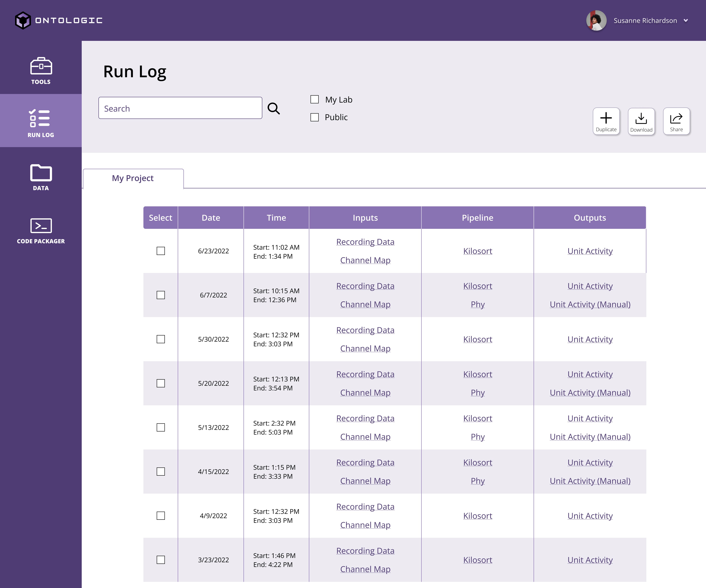Open the Tools toolbox icon

click(41, 66)
